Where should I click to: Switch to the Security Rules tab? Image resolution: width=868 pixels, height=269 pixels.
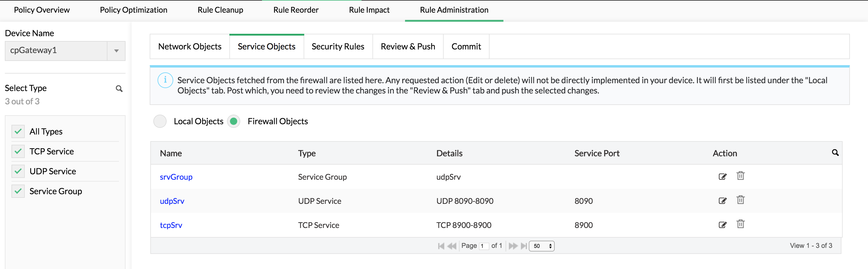(x=338, y=46)
